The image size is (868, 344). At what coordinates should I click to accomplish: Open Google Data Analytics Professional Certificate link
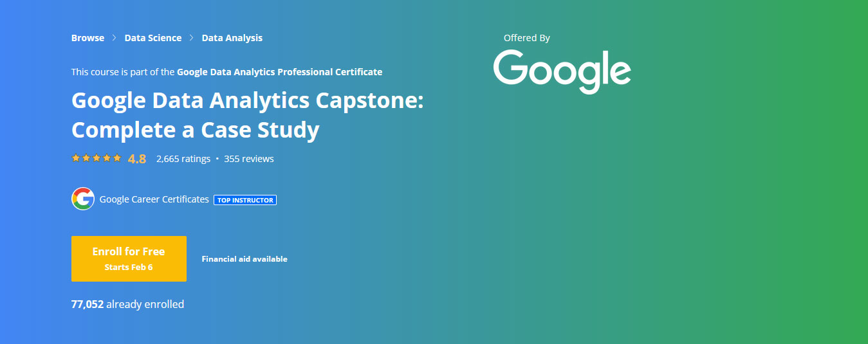coord(279,72)
